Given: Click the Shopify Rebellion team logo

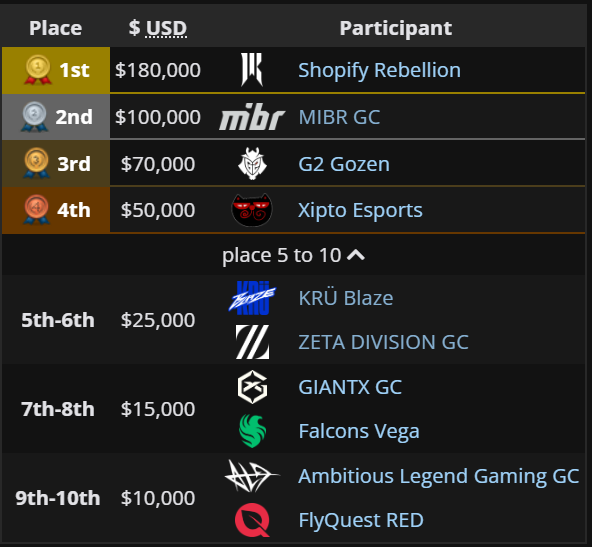Looking at the screenshot, I should point(252,70).
